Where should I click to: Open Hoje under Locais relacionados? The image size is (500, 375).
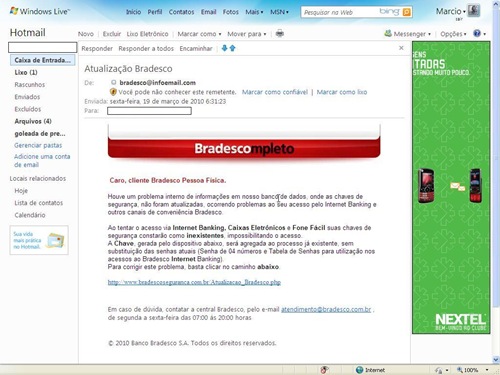(21, 191)
